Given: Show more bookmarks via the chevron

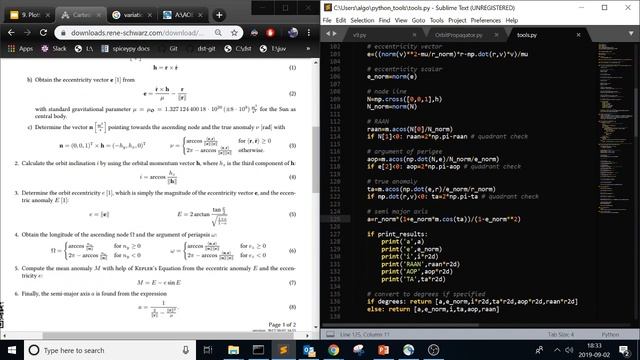Looking at the screenshot, I should pyautogui.click(x=308, y=49).
